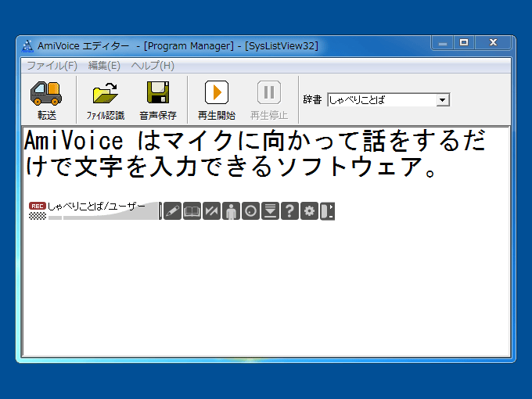Screen dimensions: 532x399
Task: Open the 辞書 dropdown arrow
Action: (443, 100)
